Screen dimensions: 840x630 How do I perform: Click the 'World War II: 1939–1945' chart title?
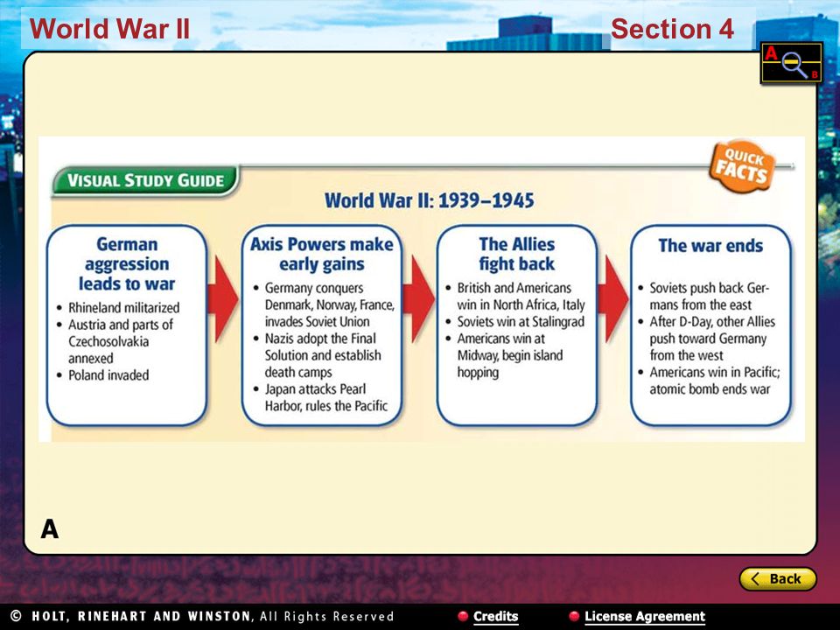point(429,201)
